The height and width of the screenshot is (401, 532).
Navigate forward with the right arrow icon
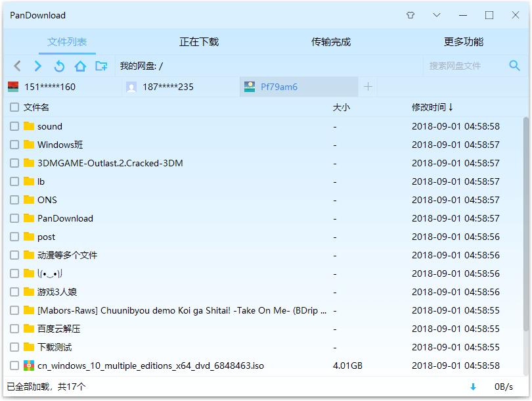[37, 66]
